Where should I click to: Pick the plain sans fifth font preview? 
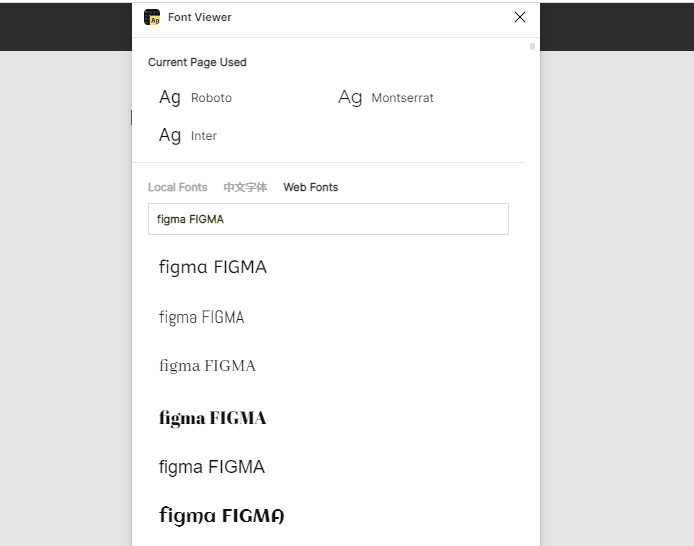tap(211, 467)
